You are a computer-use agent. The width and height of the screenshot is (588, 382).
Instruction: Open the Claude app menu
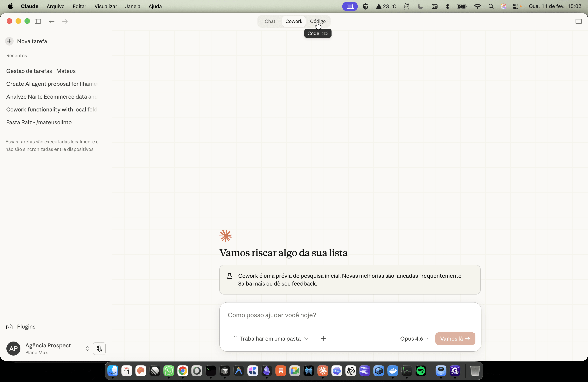point(30,6)
